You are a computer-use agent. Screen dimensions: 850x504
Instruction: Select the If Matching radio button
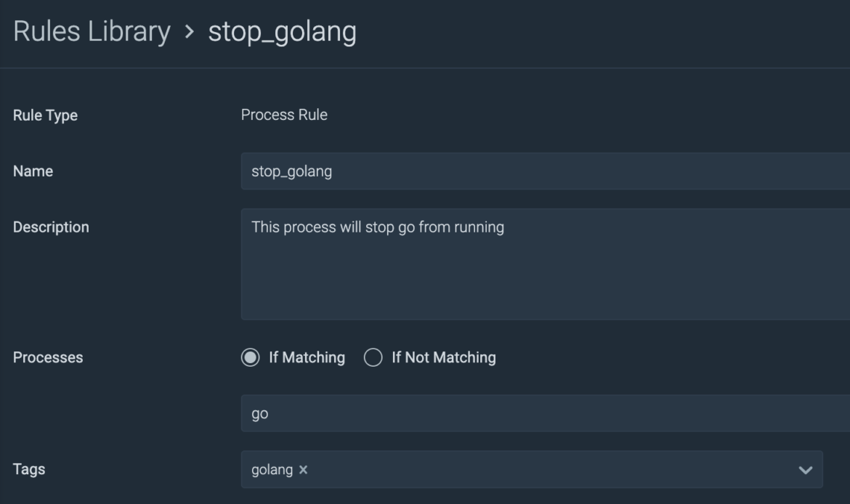[250, 357]
